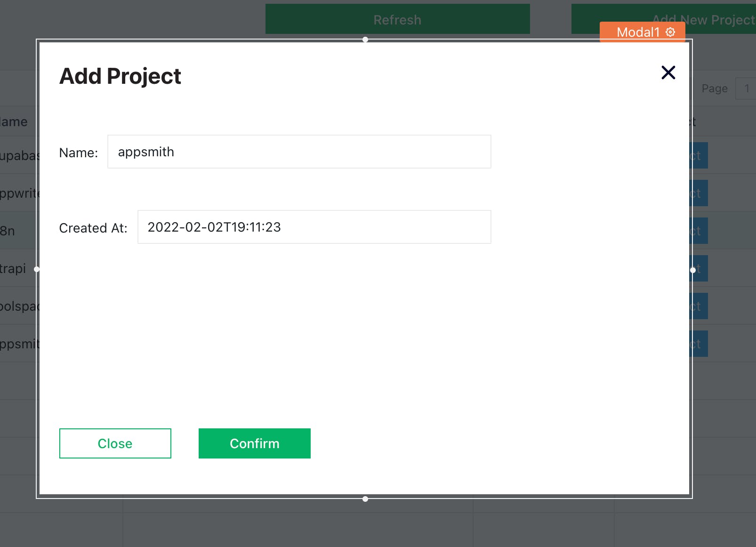Select the Modal1 widget name tag
This screenshot has width=756, height=547.
tap(638, 32)
